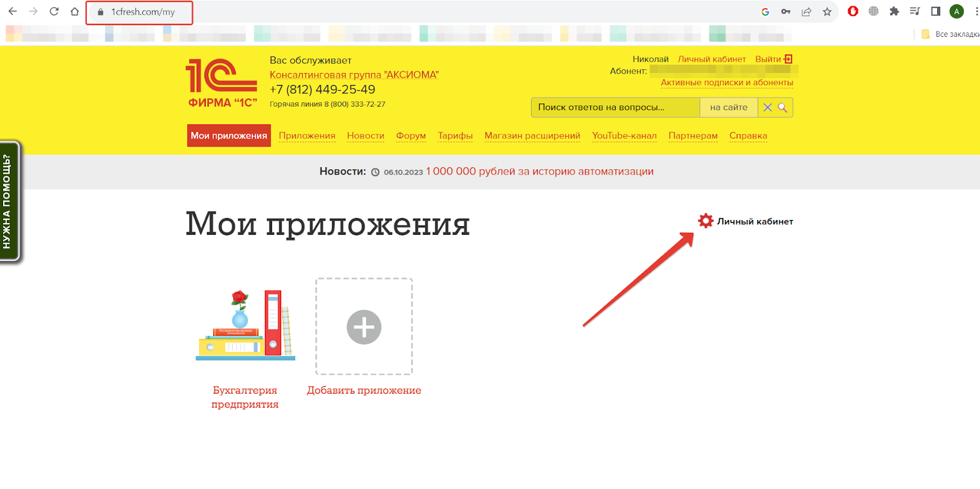
Task: Click the globe extension icon
Action: point(873,11)
